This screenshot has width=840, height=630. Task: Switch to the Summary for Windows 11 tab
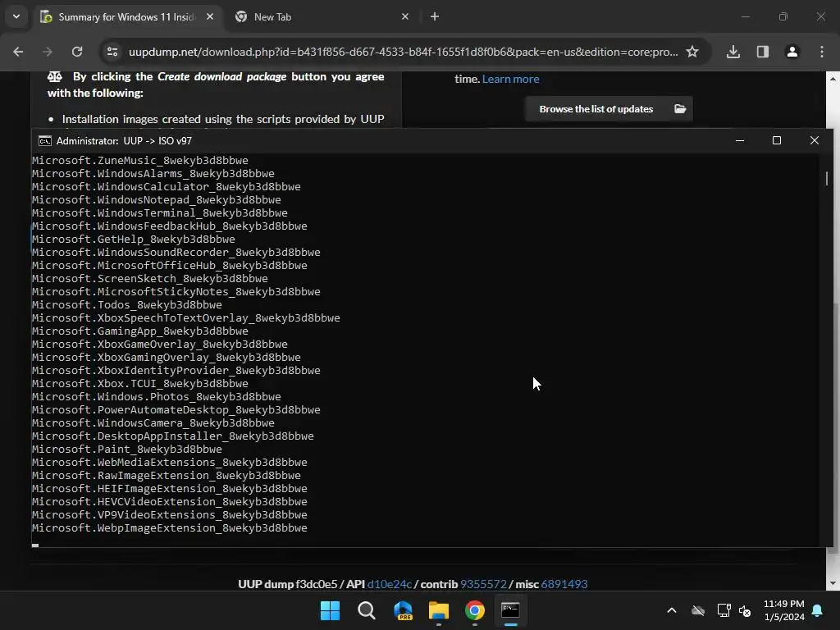coord(127,17)
